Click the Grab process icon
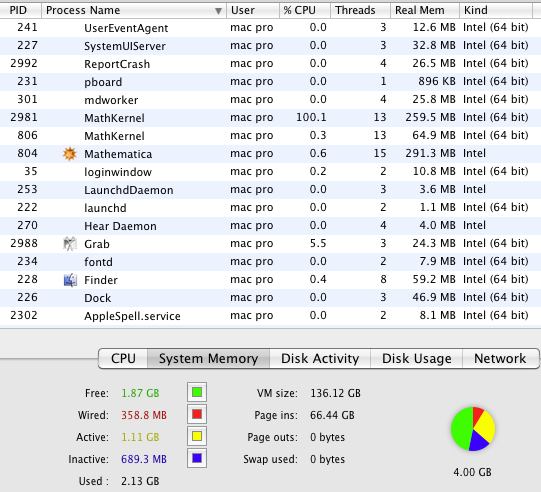 (x=70, y=244)
